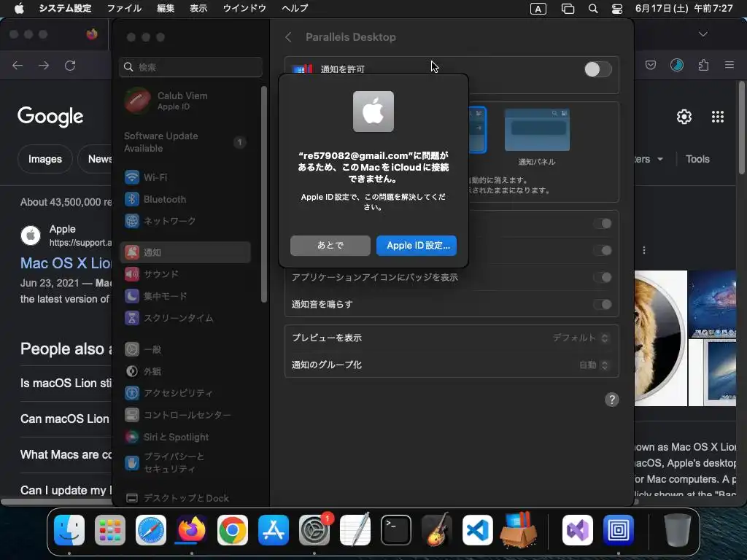Open Visual Studio purple icon in Dock

578,530
